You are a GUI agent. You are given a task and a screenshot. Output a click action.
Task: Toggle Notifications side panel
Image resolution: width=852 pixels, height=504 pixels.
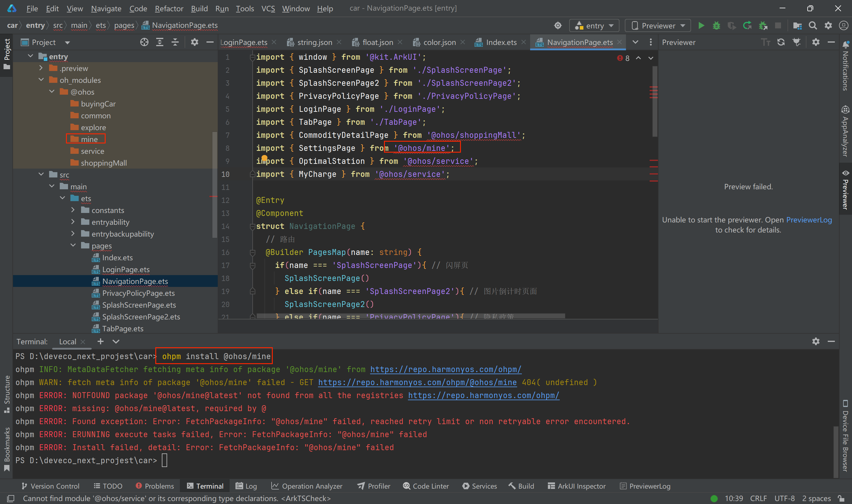[845, 66]
